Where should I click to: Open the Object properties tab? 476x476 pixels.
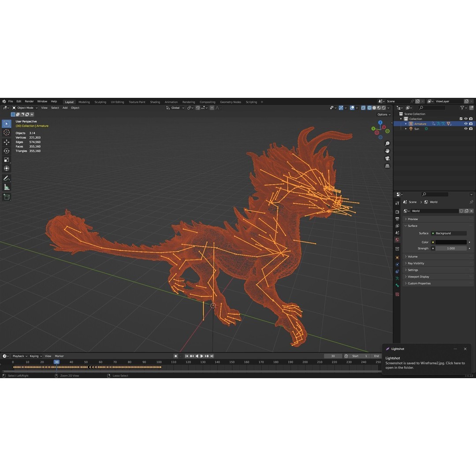(397, 257)
